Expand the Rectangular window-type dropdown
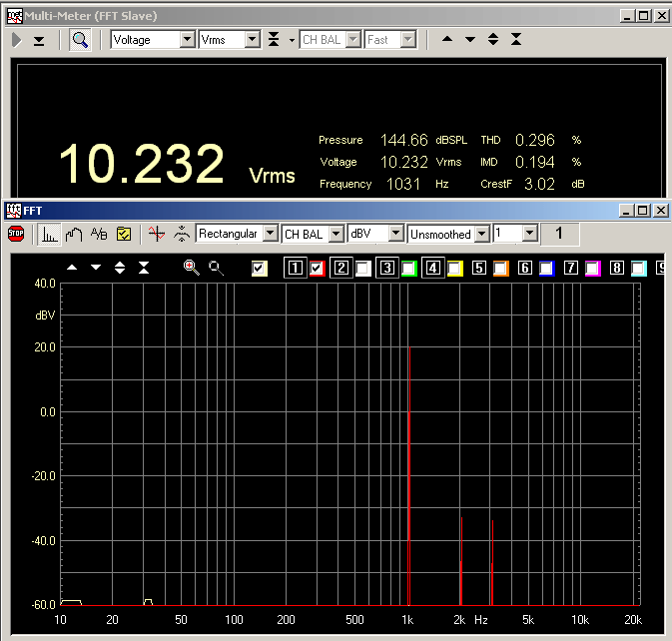This screenshot has height=641, width=672. point(268,234)
